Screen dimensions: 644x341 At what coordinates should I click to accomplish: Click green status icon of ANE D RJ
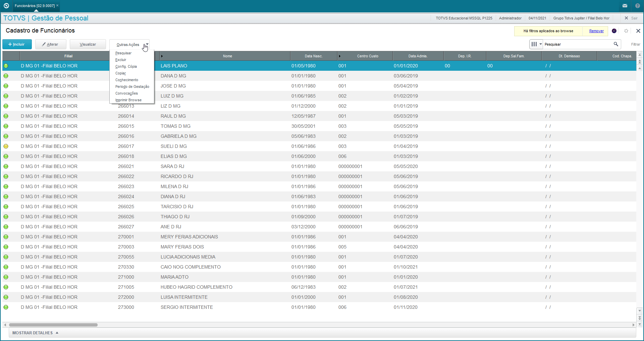tap(6, 227)
